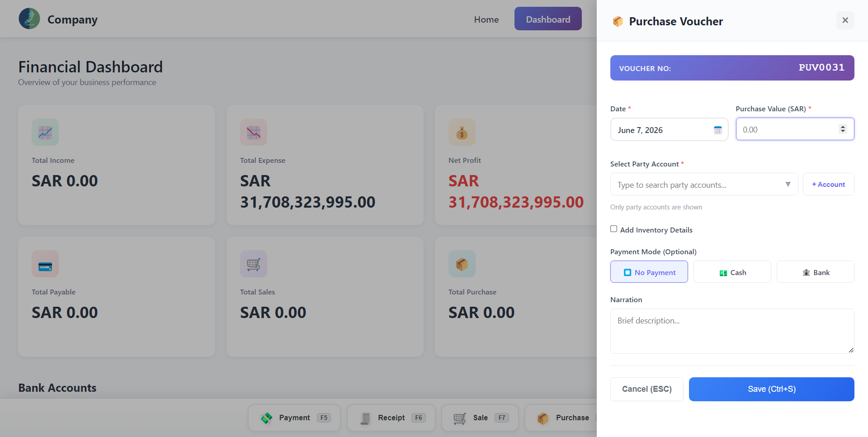The width and height of the screenshot is (868, 437).
Task: Click the Total Sales cart icon
Action: 254,264
